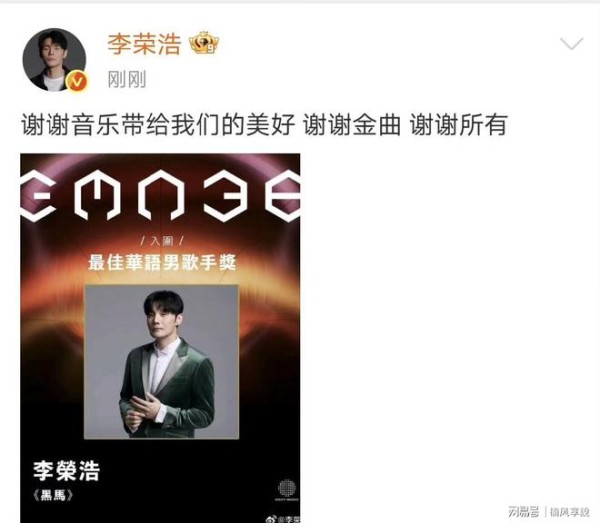Click the 李榮浩 name on poster
This screenshot has height=523, width=600.
click(x=67, y=471)
